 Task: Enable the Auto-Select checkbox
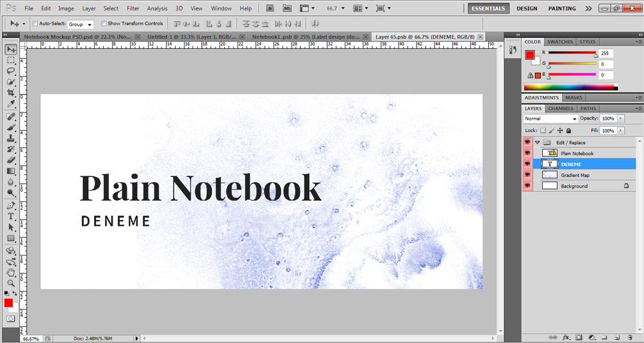(x=35, y=23)
